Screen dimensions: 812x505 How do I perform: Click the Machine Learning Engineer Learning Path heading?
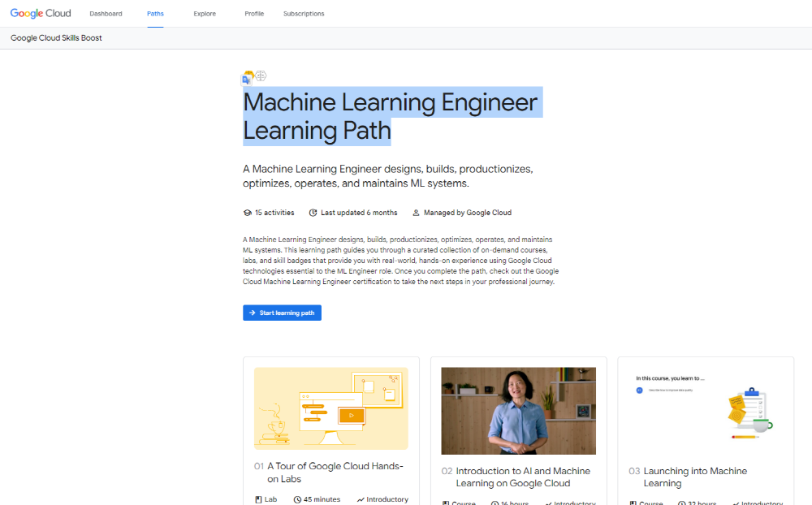pyautogui.click(x=391, y=116)
